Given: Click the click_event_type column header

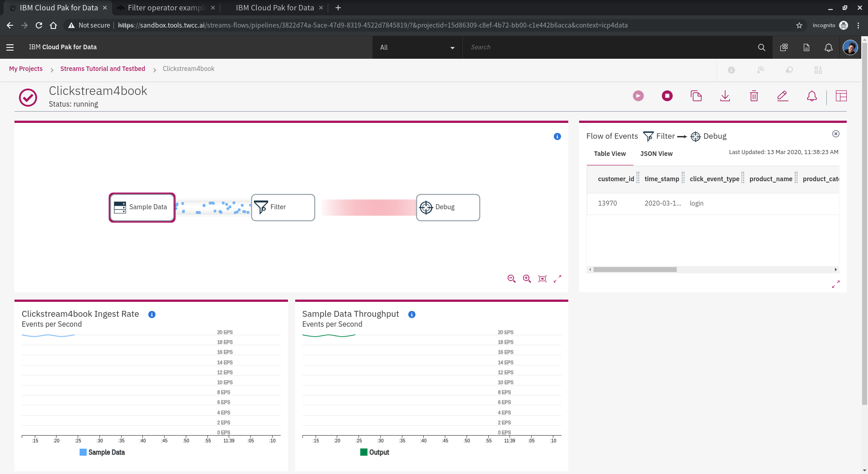Looking at the screenshot, I should [x=714, y=179].
